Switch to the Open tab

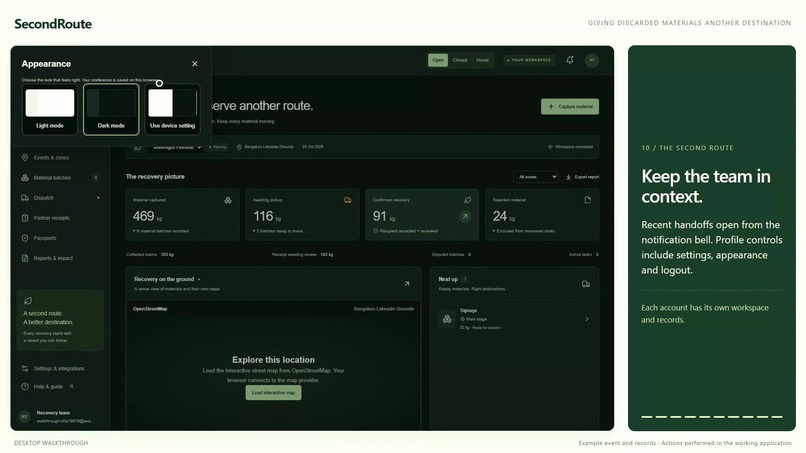point(438,60)
